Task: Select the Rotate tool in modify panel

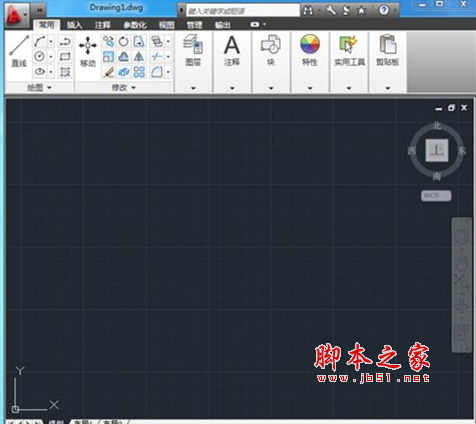Action: click(x=124, y=42)
